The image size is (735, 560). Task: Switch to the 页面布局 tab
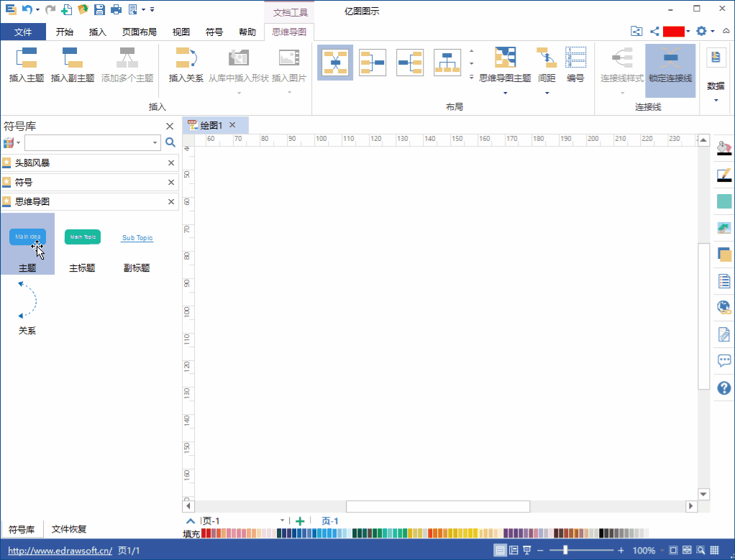[x=140, y=32]
